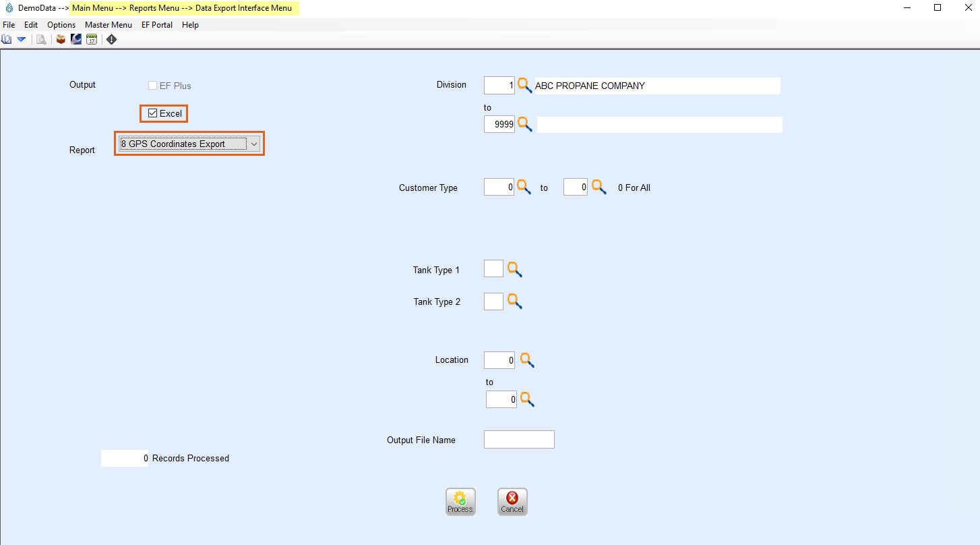Toggle the Excel output checkbox
The height and width of the screenshot is (545, 980).
click(152, 113)
